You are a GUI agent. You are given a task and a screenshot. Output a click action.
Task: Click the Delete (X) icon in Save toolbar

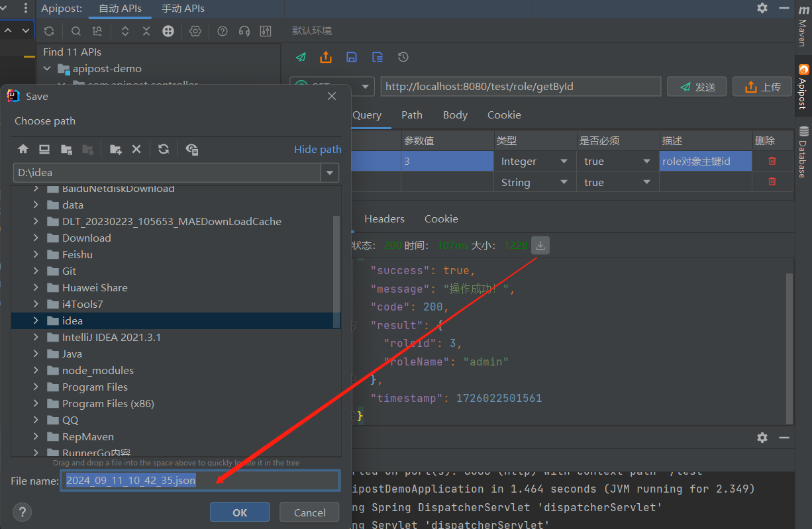[x=136, y=150]
